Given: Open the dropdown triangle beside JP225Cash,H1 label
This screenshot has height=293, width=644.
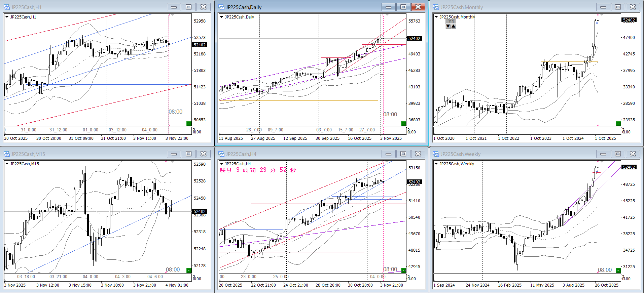Looking at the screenshot, I should click(x=7, y=17).
